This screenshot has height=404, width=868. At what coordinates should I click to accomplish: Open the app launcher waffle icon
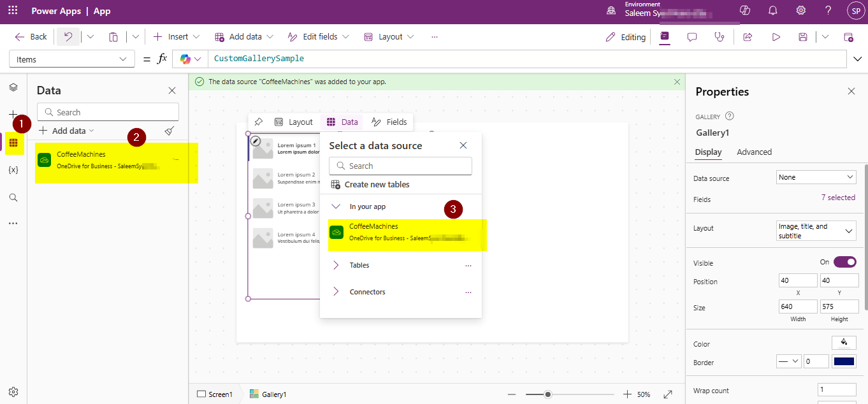[x=13, y=11]
